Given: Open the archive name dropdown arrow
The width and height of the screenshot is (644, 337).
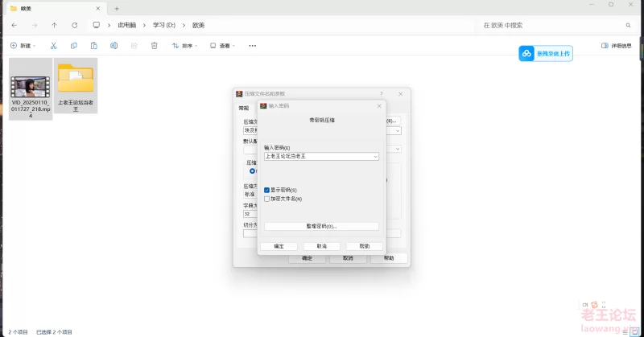Looking at the screenshot, I should pyautogui.click(x=398, y=130).
